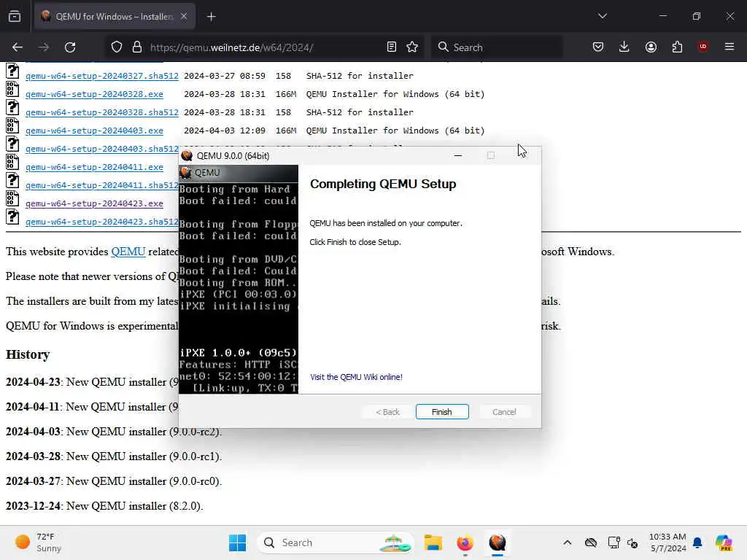
Task: Download qemu-w64-setup-20240328.exe
Action: tap(94, 94)
